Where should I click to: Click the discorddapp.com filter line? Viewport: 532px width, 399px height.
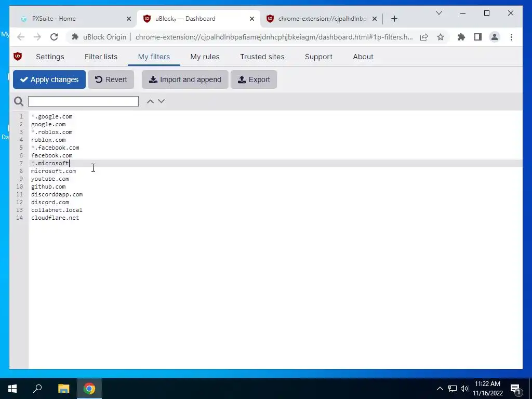tap(57, 194)
